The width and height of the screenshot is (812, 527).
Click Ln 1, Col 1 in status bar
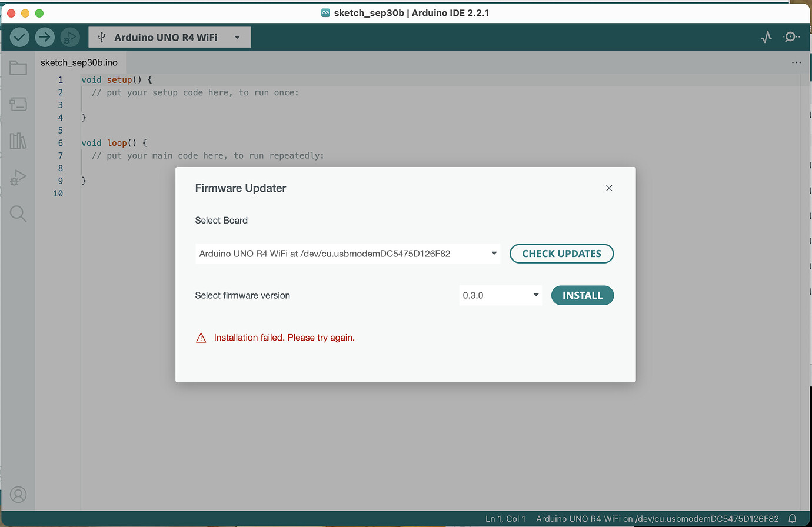coord(505,519)
